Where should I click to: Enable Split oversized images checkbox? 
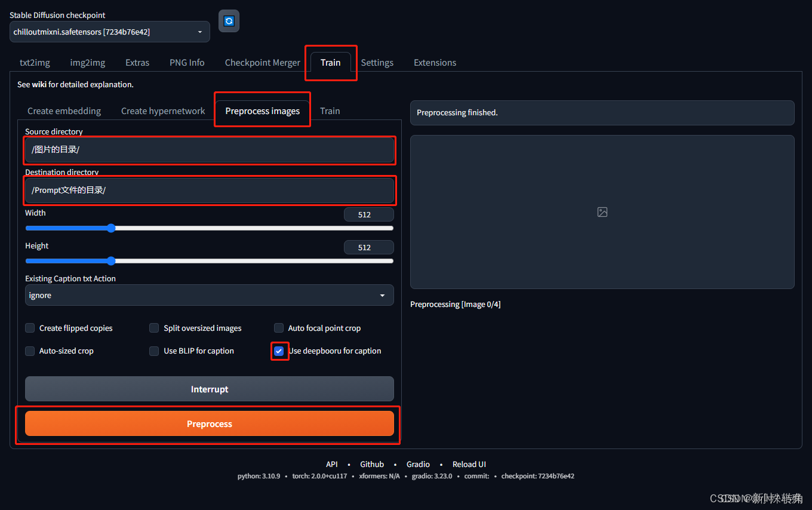(154, 328)
